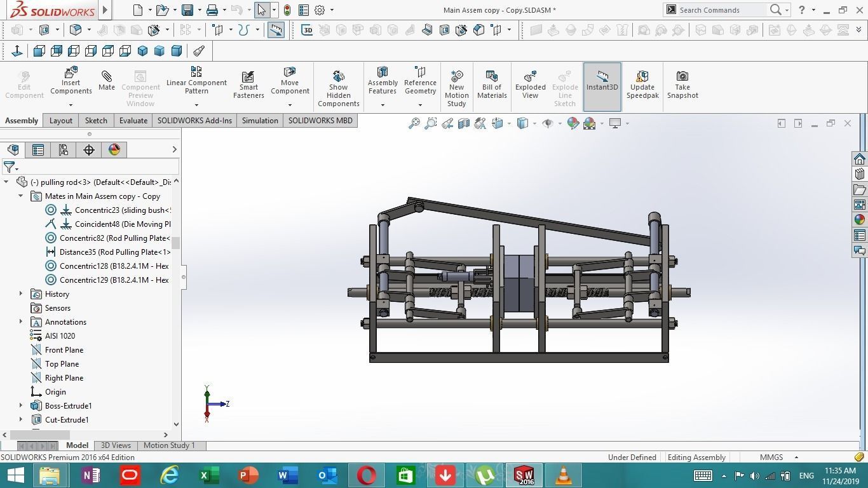This screenshot has height=488, width=868.
Task: Open the SOLIDWORKS Add-Ins tab
Action: click(194, 121)
